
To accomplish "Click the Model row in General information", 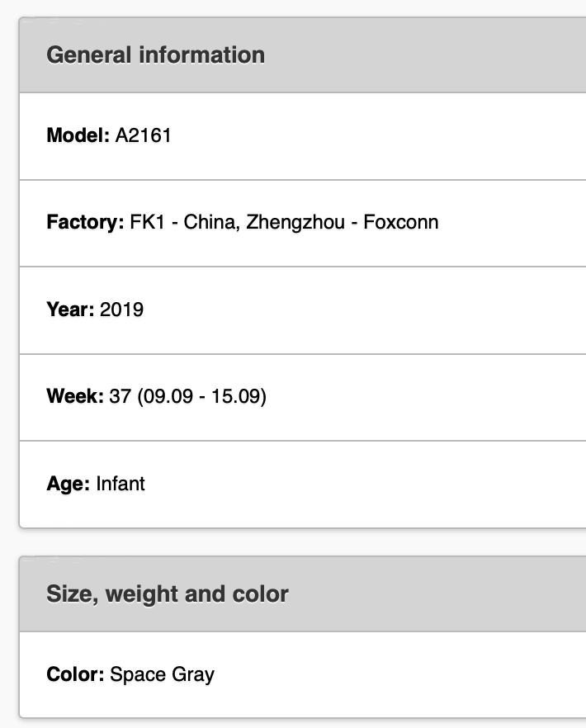I will tap(303, 136).
